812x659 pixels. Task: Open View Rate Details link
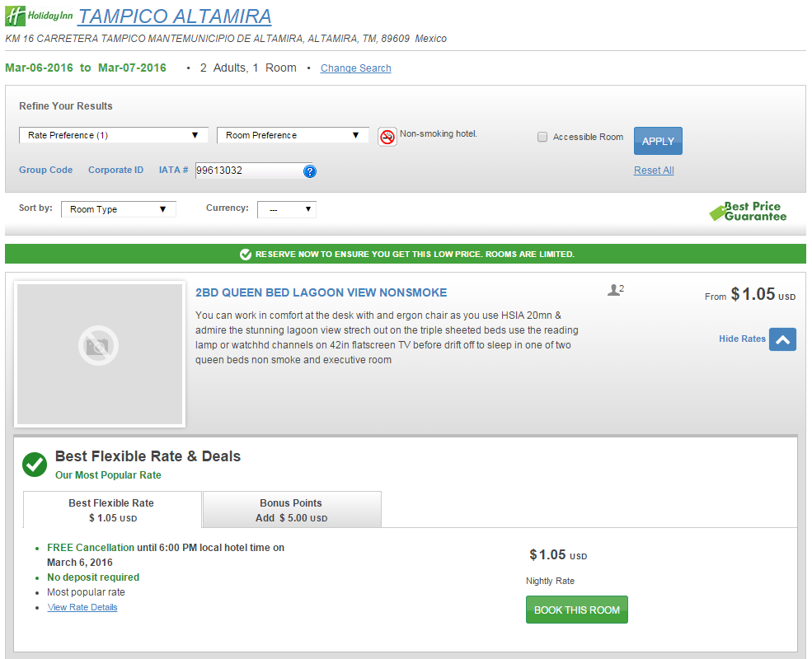point(82,607)
